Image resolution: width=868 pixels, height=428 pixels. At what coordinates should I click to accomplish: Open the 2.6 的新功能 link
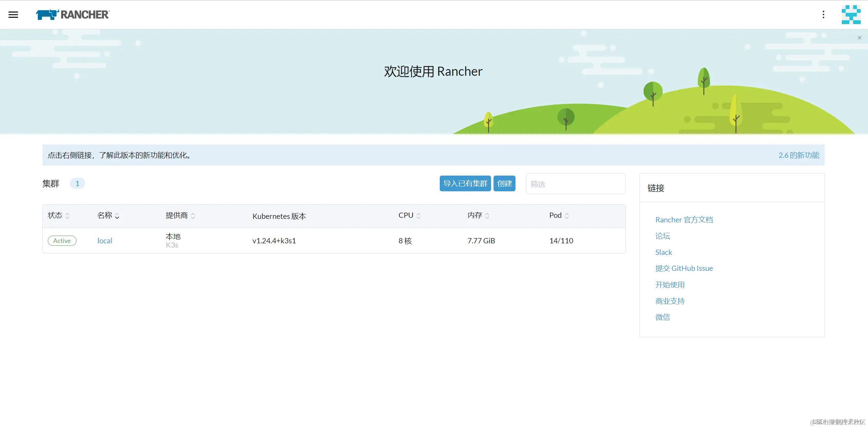pyautogui.click(x=799, y=155)
